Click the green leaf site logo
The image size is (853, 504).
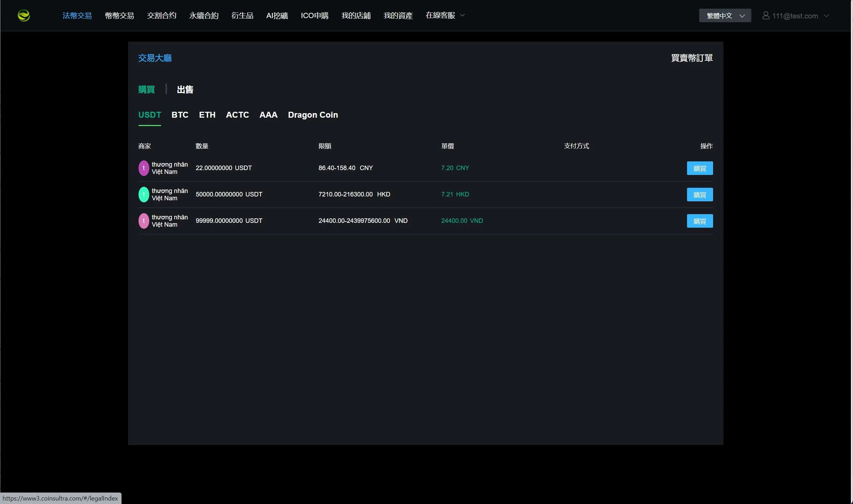24,16
